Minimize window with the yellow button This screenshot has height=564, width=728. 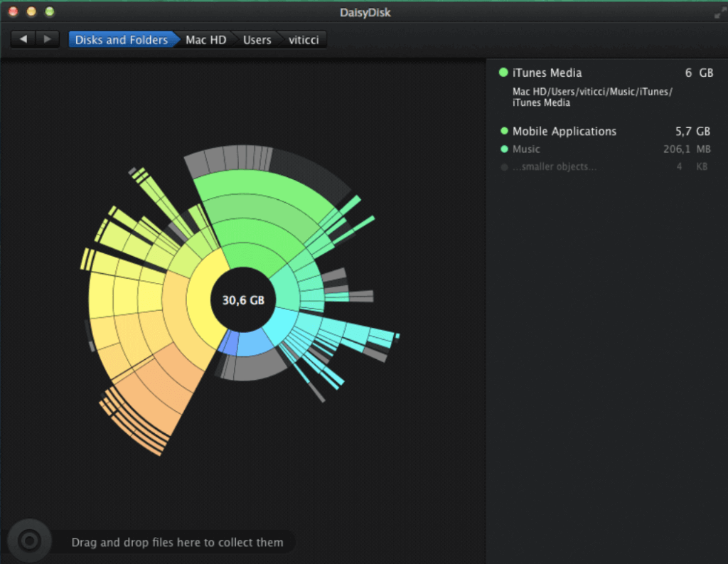(31, 11)
